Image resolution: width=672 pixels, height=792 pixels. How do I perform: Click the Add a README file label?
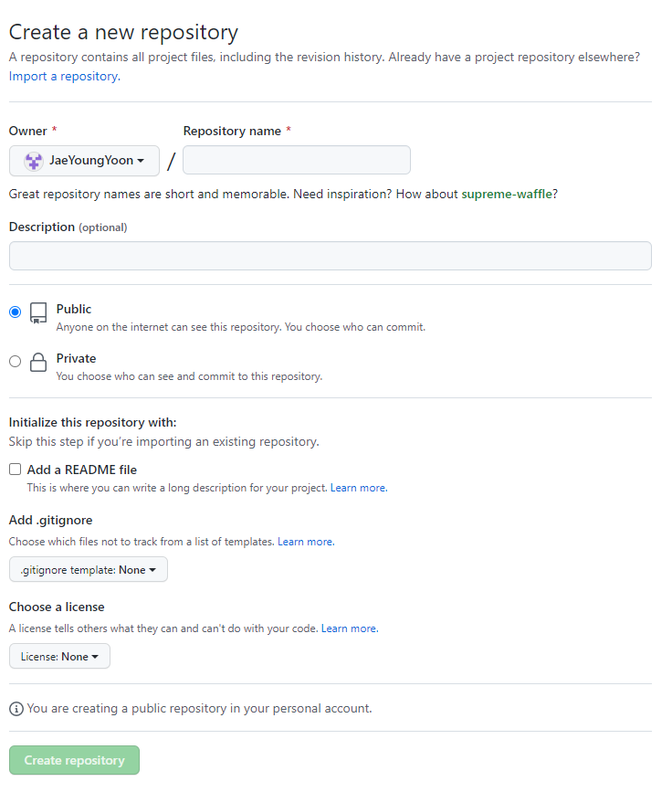pos(82,470)
